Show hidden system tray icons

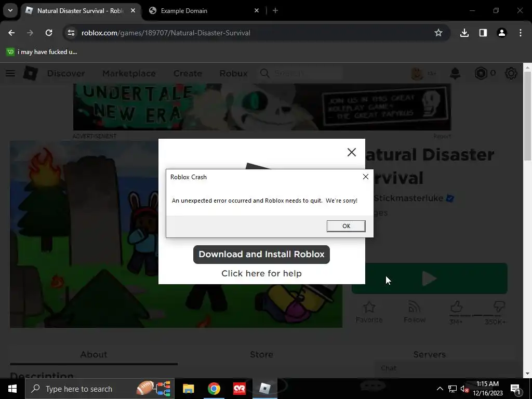440,389
